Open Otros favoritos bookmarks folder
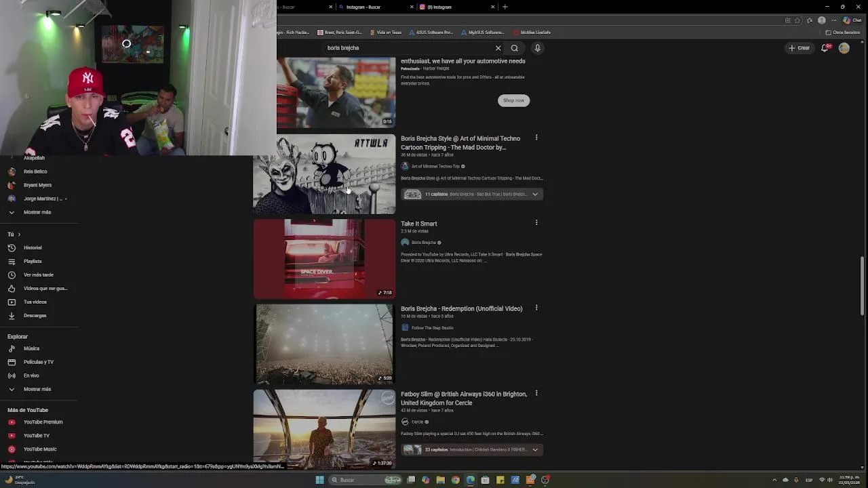This screenshot has width=868, height=488. (x=843, y=33)
